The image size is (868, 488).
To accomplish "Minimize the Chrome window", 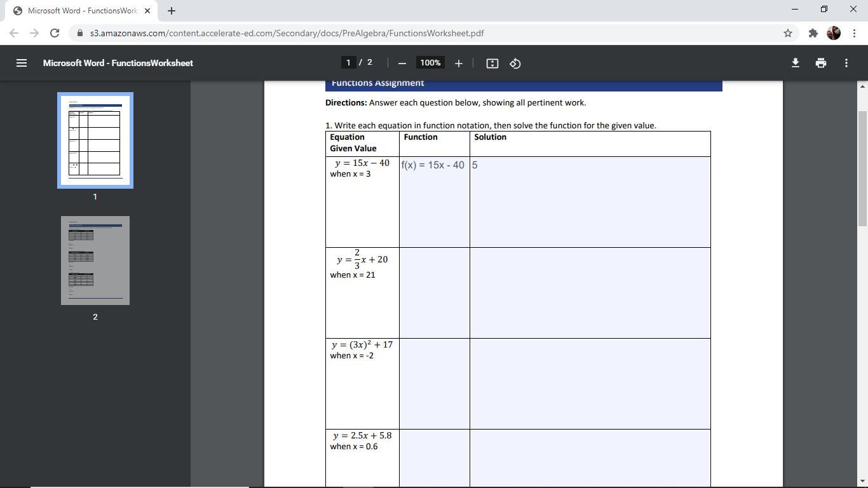I will click(794, 9).
